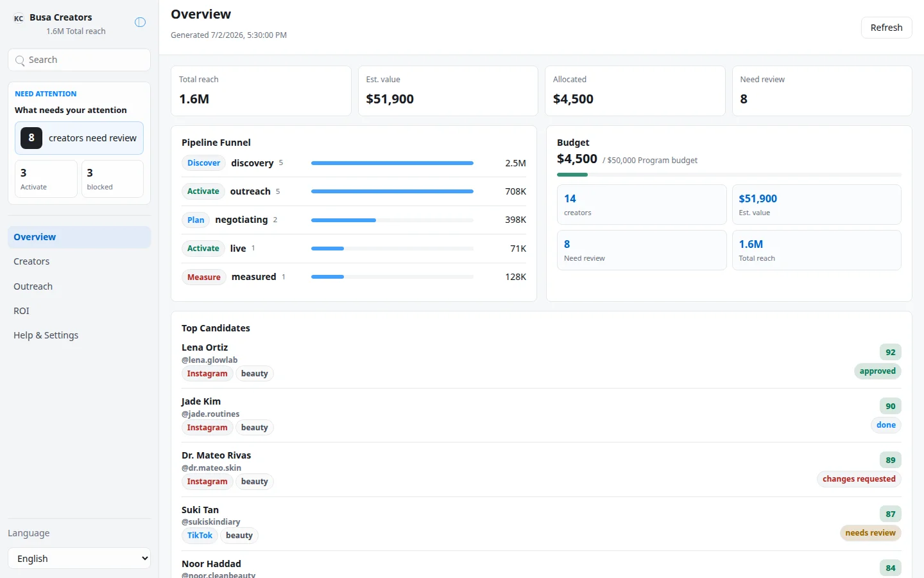Open the 8 creators need review alert

coord(79,138)
